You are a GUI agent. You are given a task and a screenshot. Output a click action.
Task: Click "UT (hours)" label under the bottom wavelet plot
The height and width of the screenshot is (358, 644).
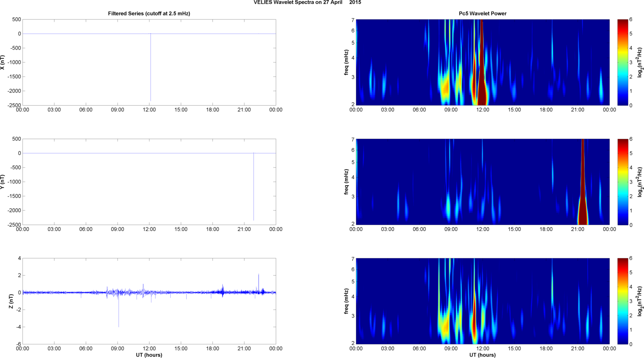(x=483, y=355)
